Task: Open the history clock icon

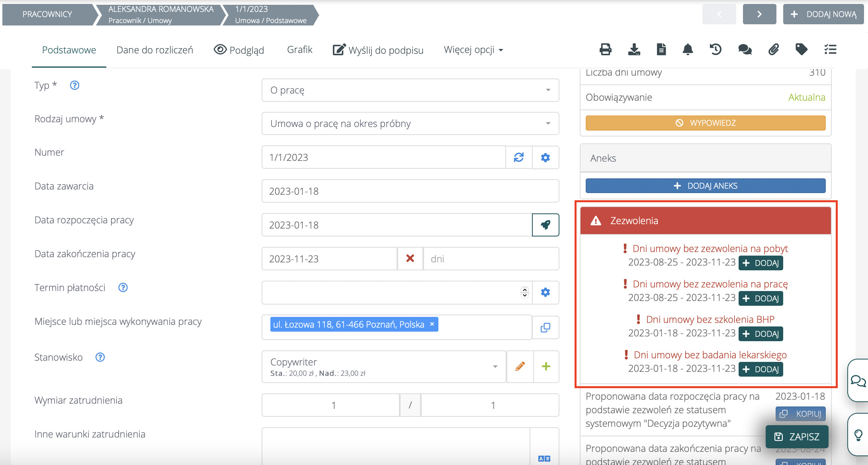Action: [x=716, y=49]
